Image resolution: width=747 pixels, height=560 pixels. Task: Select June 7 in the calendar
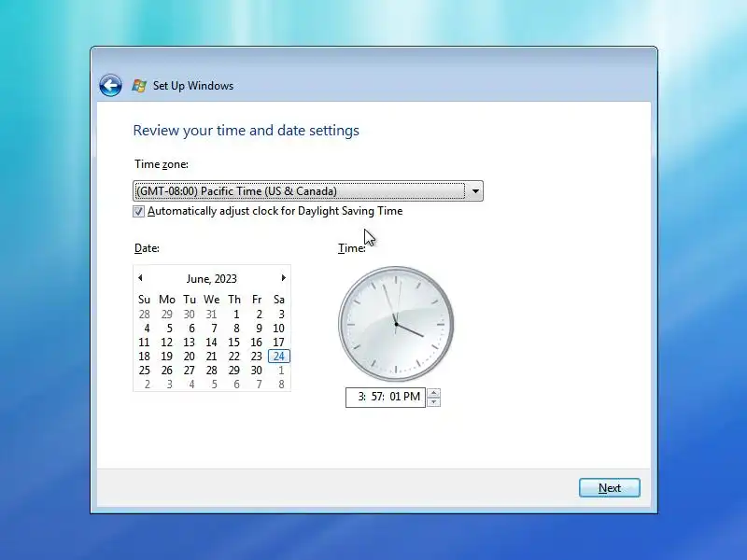(214, 329)
